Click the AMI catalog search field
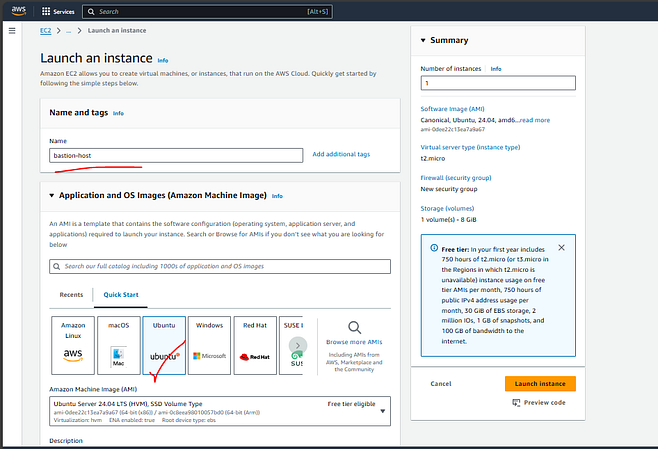This screenshot has height=449, width=658. 220,266
